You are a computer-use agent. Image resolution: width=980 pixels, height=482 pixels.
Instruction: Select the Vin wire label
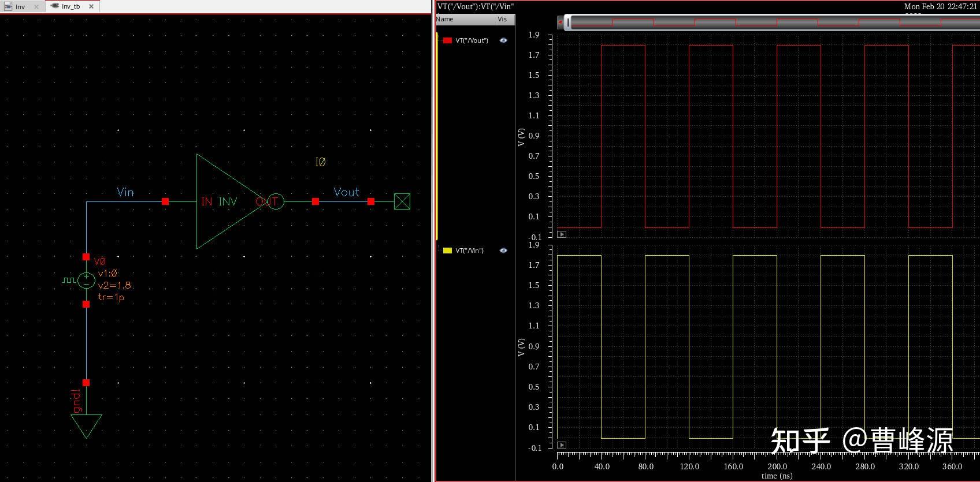[125, 192]
